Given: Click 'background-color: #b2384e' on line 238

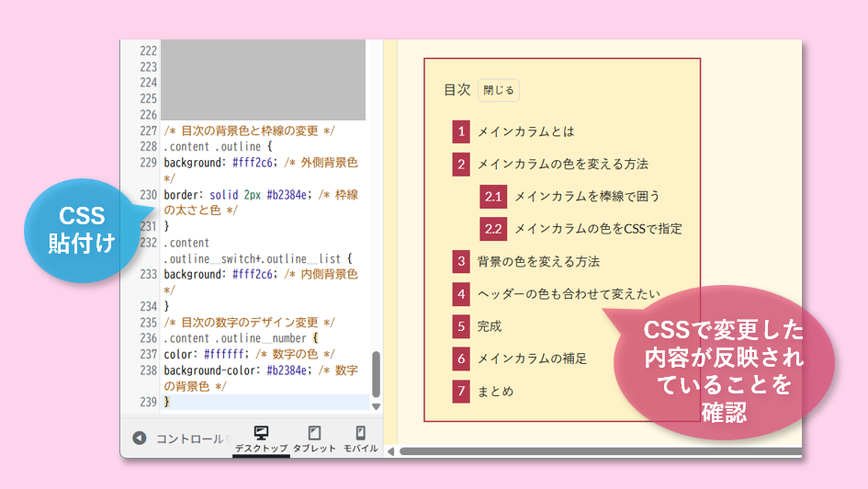Looking at the screenshot, I should tap(235, 370).
